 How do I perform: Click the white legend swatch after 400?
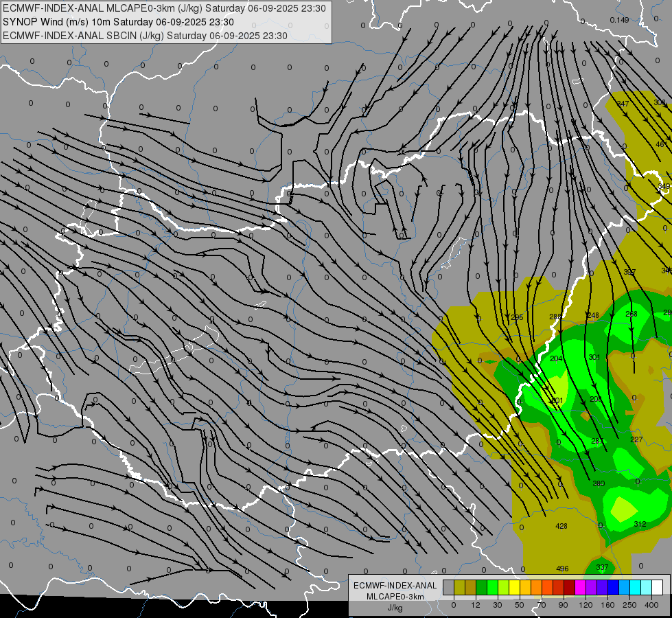pos(658,587)
